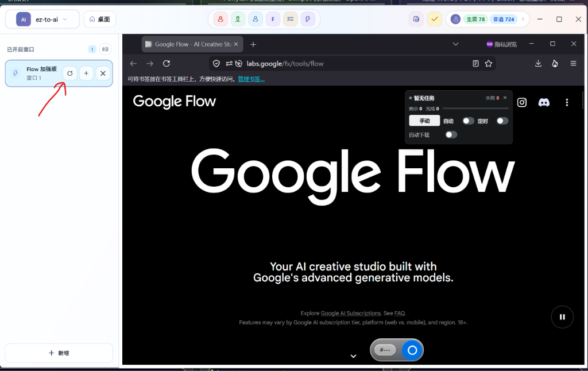Reload the labs.google page
Viewport: 588px width, 371px height.
[x=167, y=63]
